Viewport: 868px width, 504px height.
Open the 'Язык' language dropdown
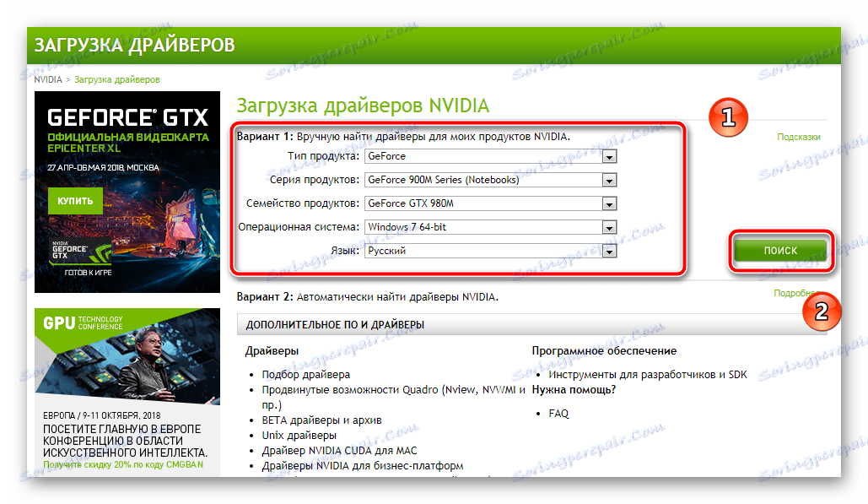pyautogui.click(x=609, y=251)
